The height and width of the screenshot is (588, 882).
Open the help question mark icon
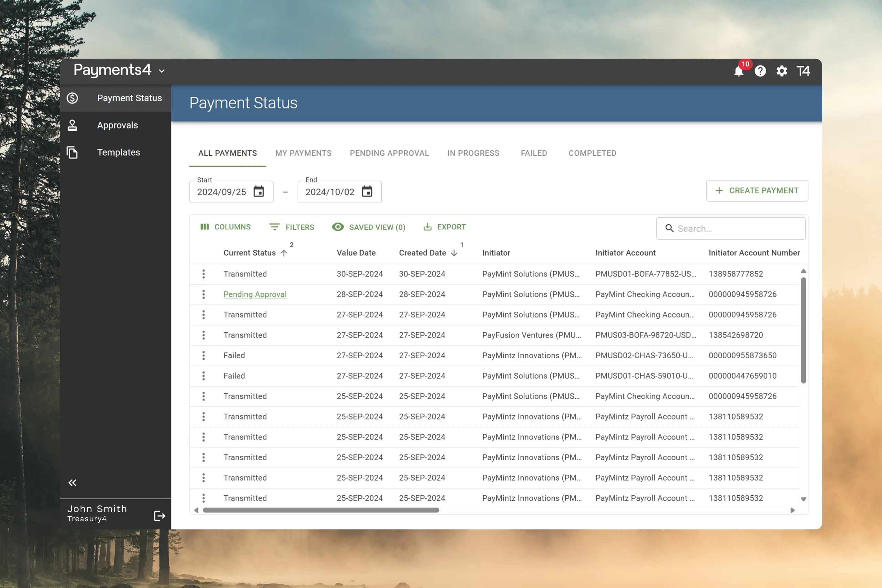760,71
